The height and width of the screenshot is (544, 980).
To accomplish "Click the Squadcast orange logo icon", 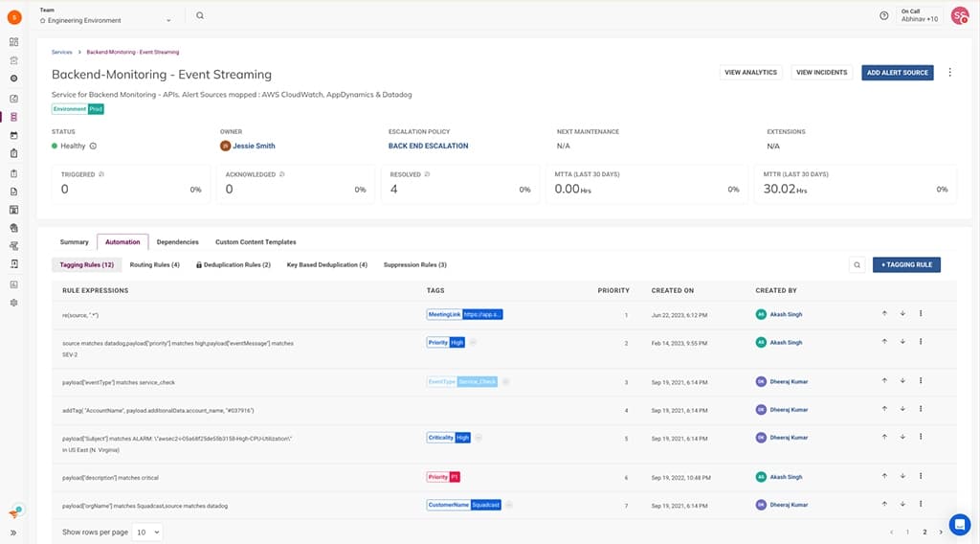I will pos(14,17).
